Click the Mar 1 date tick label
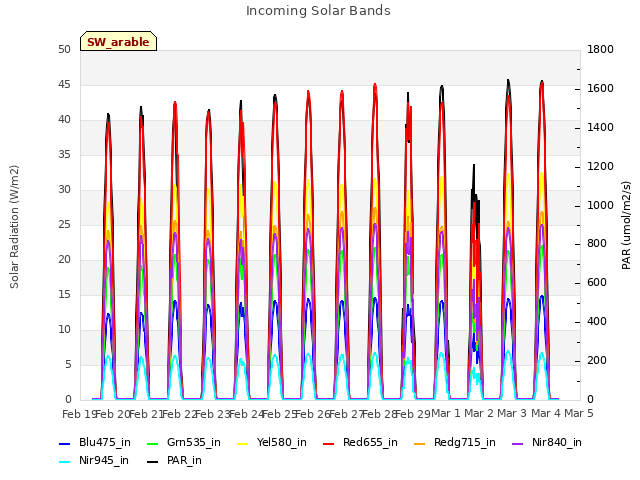 (446, 413)
